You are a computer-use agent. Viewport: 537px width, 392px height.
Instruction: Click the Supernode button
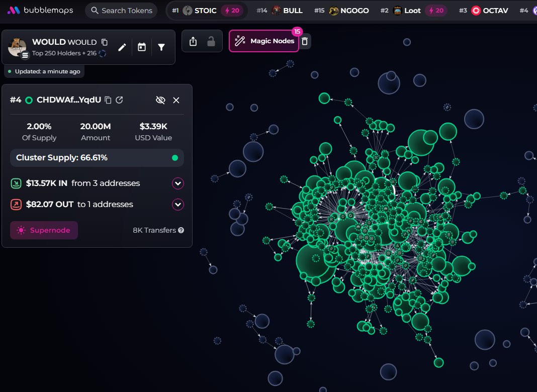pyautogui.click(x=44, y=230)
